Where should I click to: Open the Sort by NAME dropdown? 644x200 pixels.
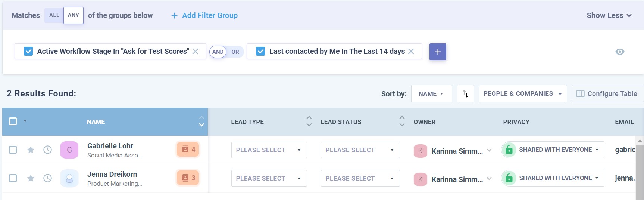(x=431, y=94)
